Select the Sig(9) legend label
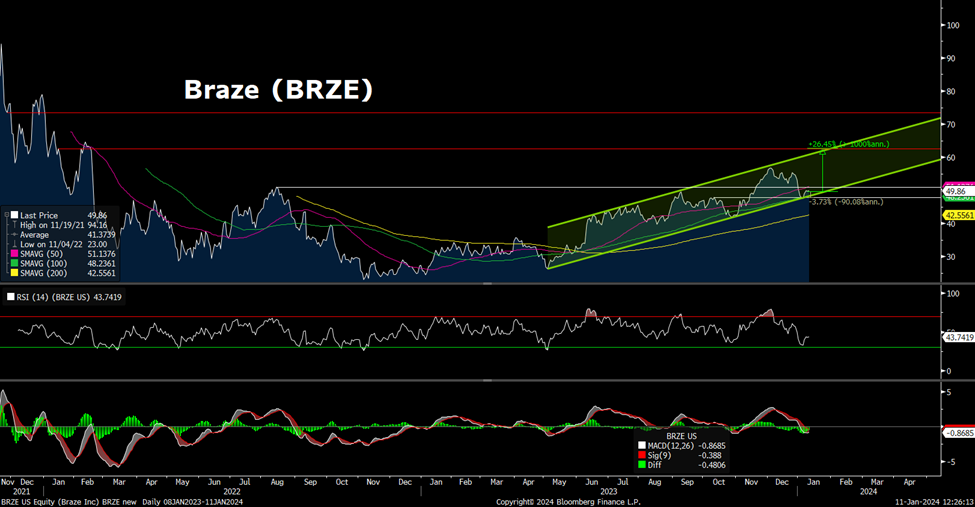Image resolution: width=975 pixels, height=507 pixels. click(659, 455)
